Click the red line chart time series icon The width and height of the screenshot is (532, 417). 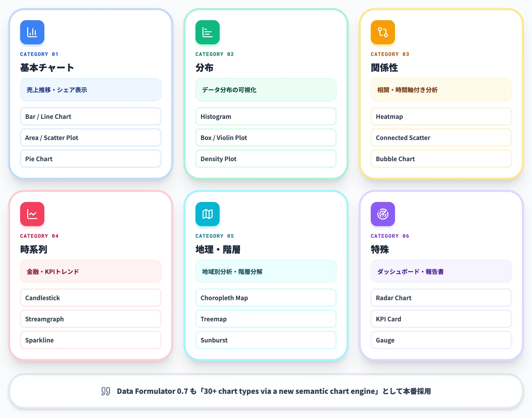(32, 214)
